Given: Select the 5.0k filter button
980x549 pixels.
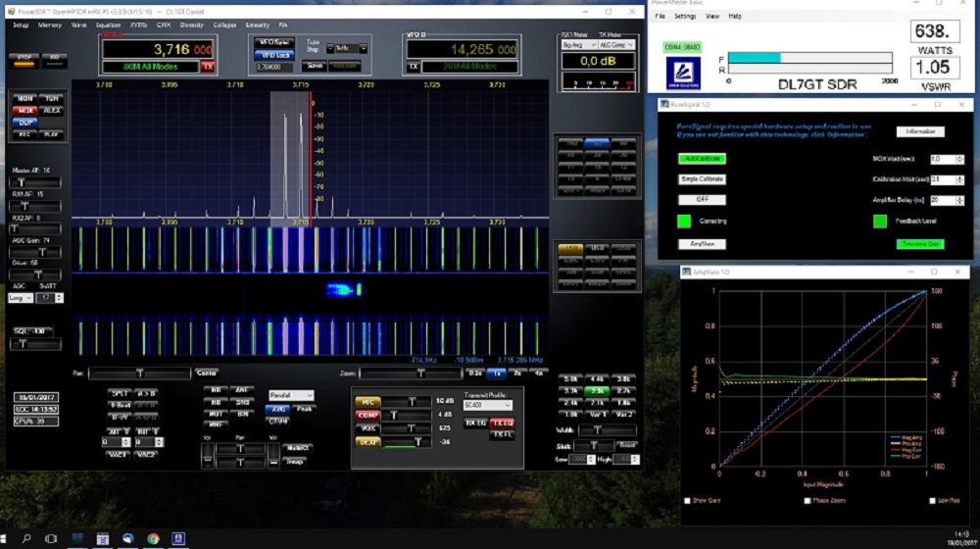Looking at the screenshot, I should 570,379.
